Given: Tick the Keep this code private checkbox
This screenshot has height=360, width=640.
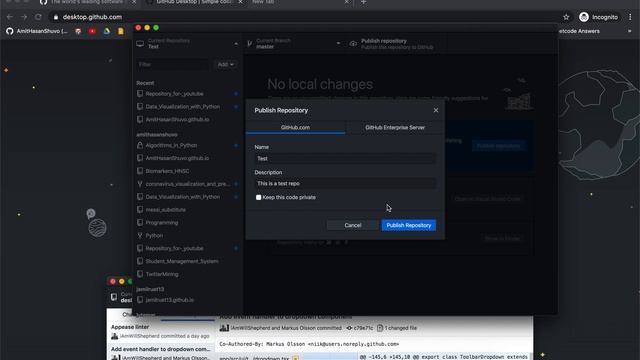Looking at the screenshot, I should (258, 198).
